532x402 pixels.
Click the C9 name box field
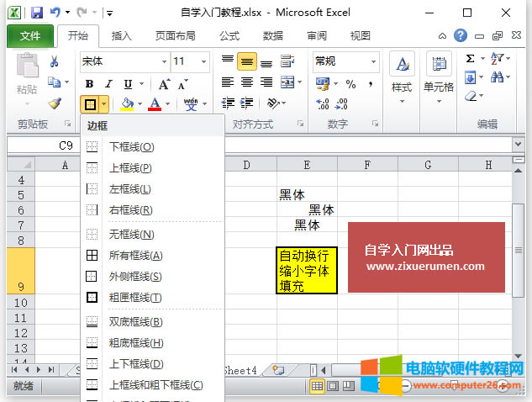tap(44, 145)
